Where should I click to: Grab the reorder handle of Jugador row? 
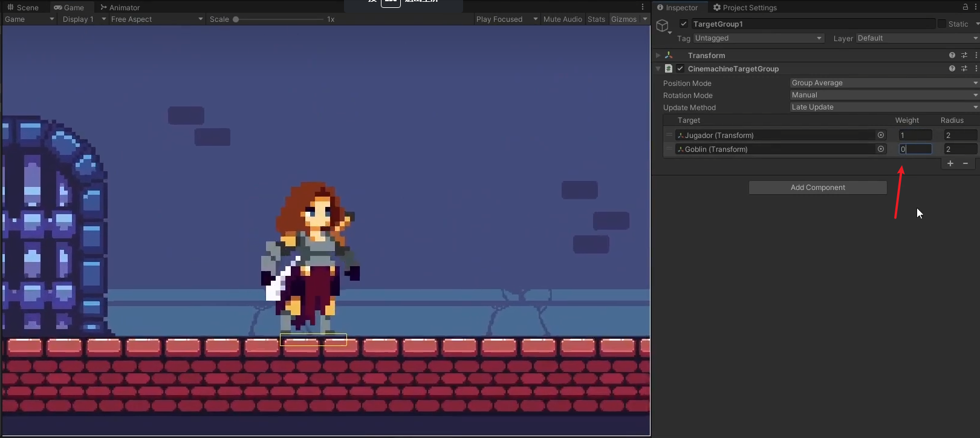pyautogui.click(x=669, y=135)
